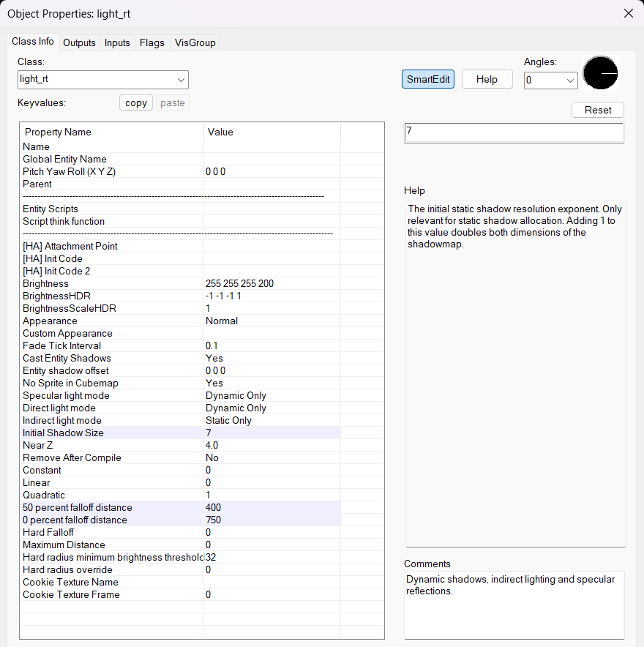Go to the VisGroup tab
644x647 pixels.
point(195,42)
